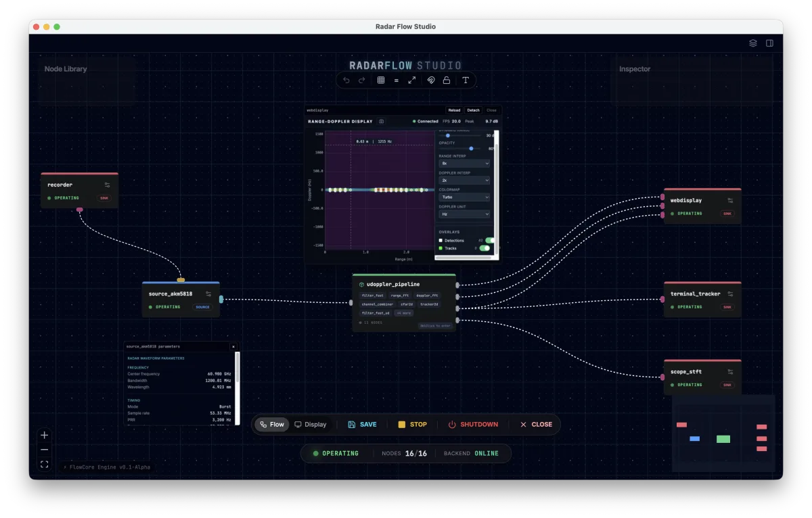
Task: Toggle the grid icon in the top toolbar
Action: pos(381,80)
